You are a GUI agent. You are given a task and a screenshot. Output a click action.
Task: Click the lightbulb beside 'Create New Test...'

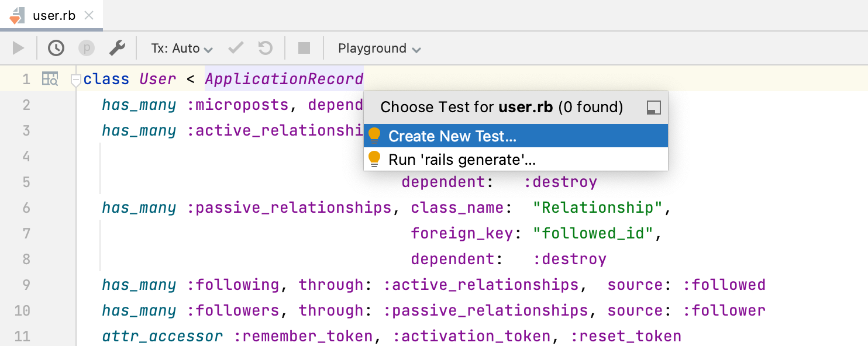[375, 135]
